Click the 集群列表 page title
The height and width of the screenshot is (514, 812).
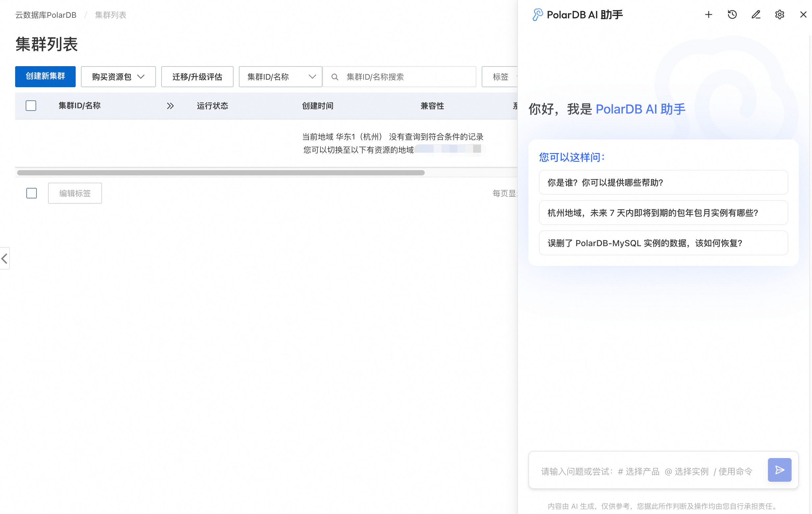[x=46, y=44]
